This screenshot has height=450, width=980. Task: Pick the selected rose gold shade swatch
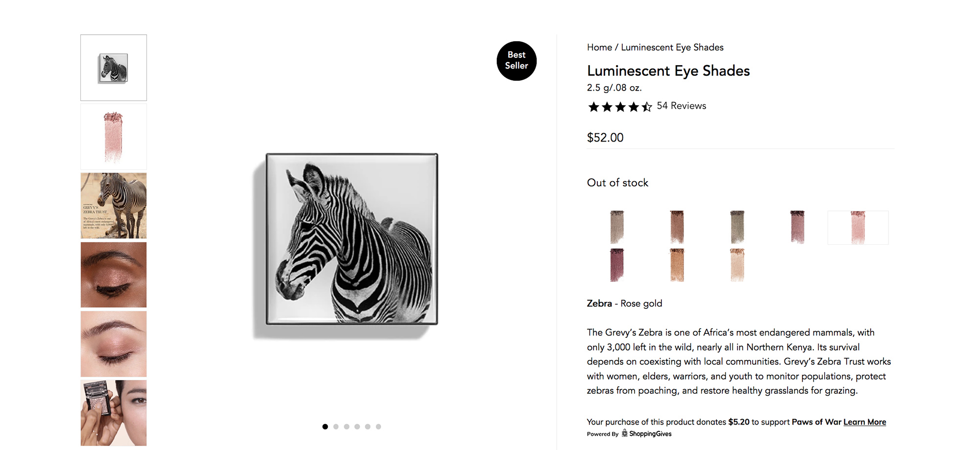tap(858, 228)
